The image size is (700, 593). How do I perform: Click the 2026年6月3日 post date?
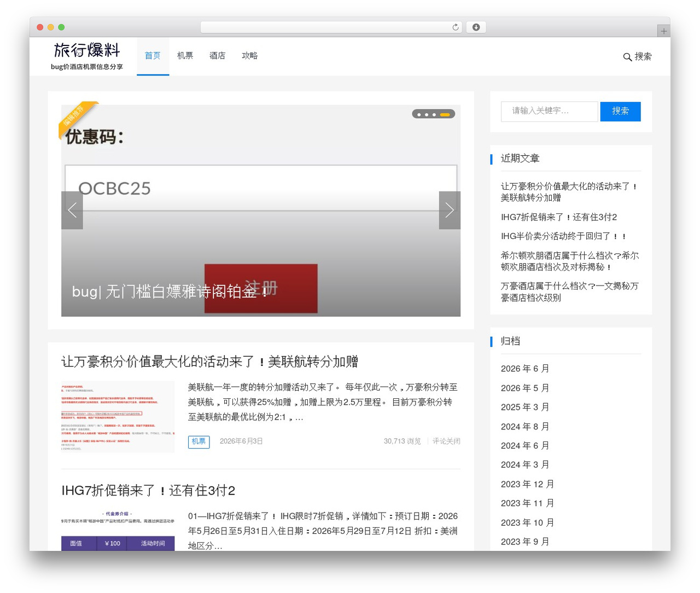[x=241, y=441]
